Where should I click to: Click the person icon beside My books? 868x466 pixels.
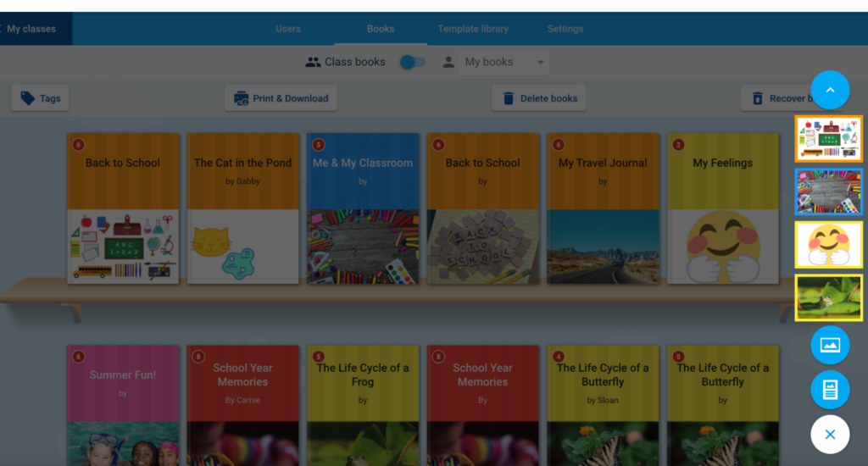click(x=448, y=62)
